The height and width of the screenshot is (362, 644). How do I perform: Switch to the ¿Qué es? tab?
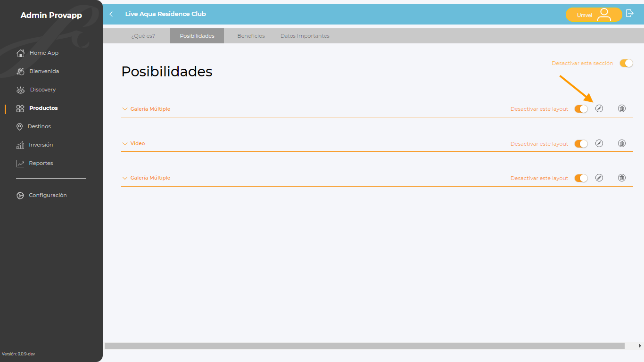pos(143,36)
